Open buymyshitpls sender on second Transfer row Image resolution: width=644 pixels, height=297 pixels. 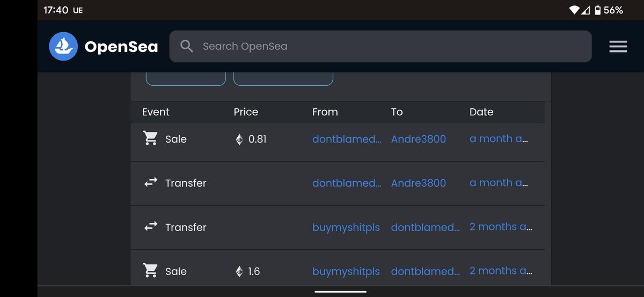pyautogui.click(x=346, y=227)
